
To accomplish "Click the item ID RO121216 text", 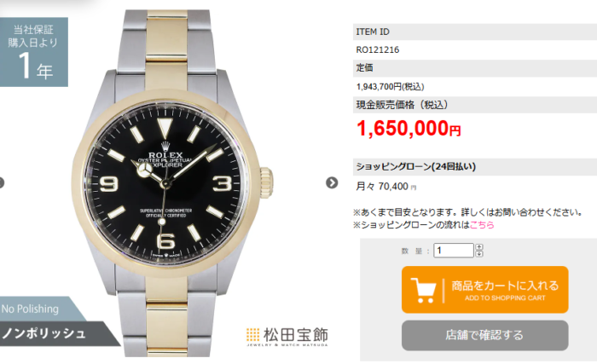I will [x=378, y=50].
